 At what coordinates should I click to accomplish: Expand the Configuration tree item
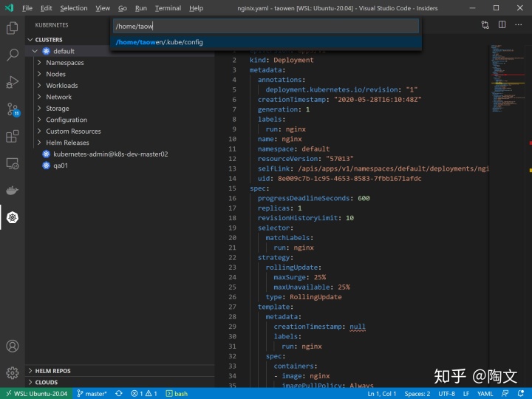[39, 120]
